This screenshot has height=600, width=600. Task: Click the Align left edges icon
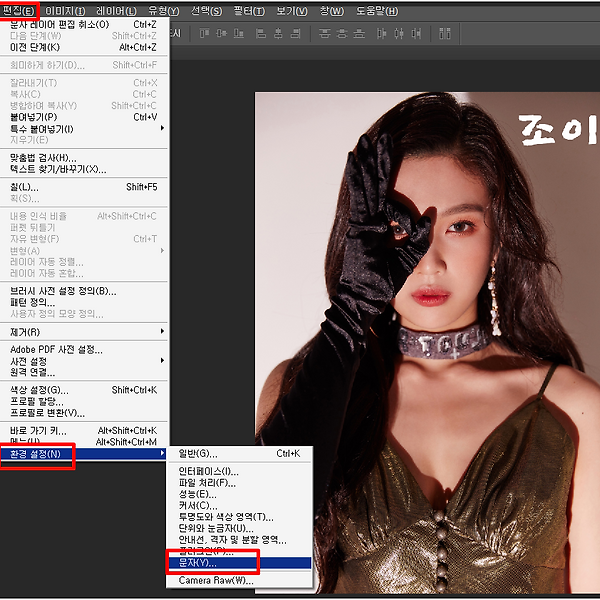tap(258, 34)
